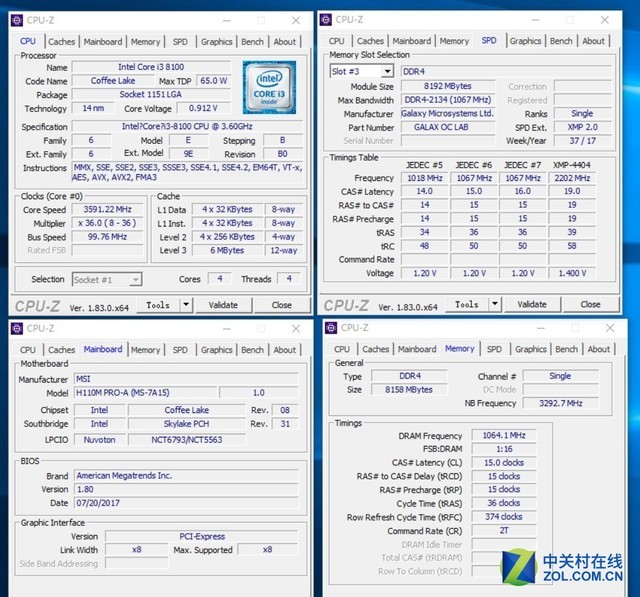Click the Intel Core i3 logo
640x597 pixels.
coord(269,87)
